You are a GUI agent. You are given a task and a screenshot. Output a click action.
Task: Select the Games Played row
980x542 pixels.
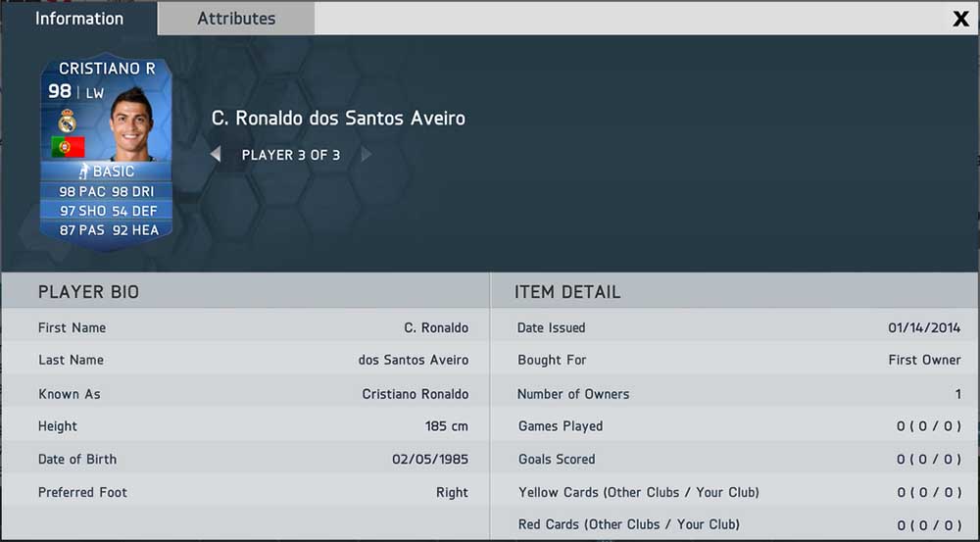click(x=736, y=426)
